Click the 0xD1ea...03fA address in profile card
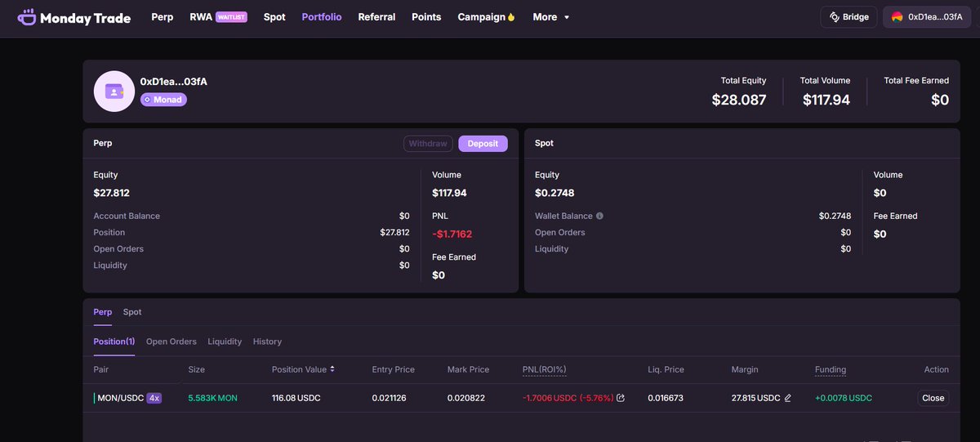980x442 pixels. pyautogui.click(x=174, y=82)
